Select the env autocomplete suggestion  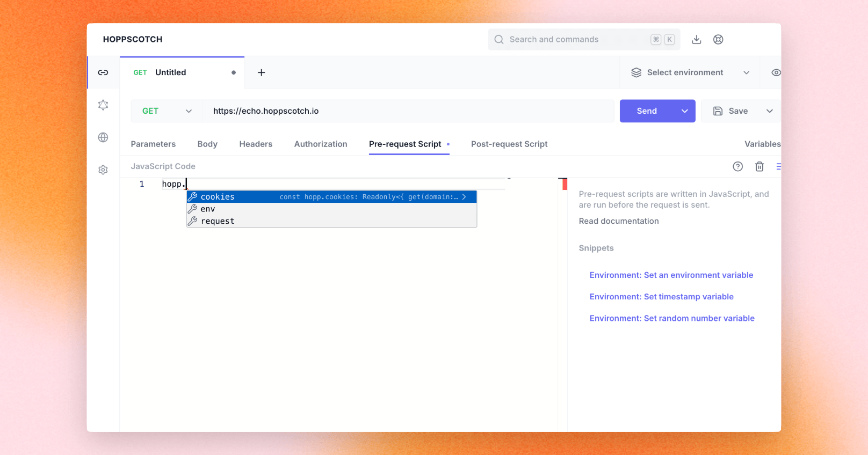click(208, 209)
